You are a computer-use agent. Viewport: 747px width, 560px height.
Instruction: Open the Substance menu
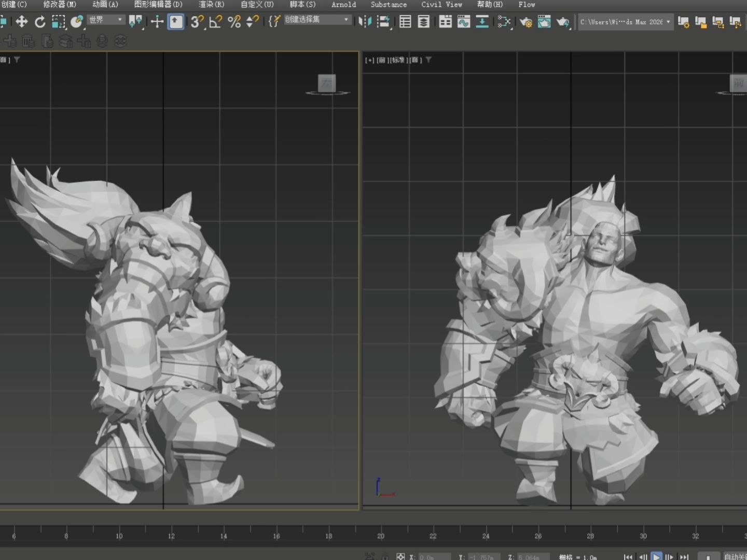(x=389, y=5)
